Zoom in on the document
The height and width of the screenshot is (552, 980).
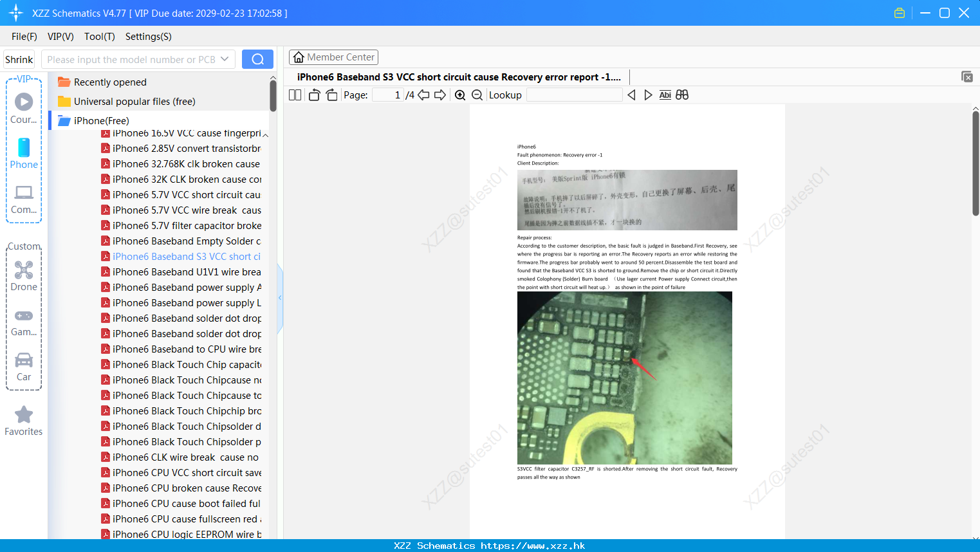coord(460,95)
